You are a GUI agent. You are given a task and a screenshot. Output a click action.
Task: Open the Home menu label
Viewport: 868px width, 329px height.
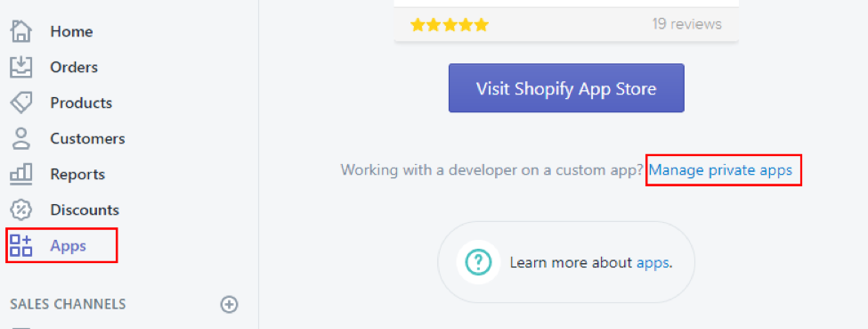point(71,31)
